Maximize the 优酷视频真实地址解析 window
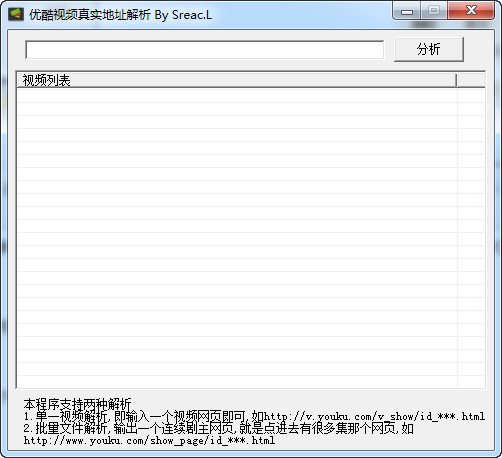Viewport: 502px width, 458px height. click(x=434, y=11)
